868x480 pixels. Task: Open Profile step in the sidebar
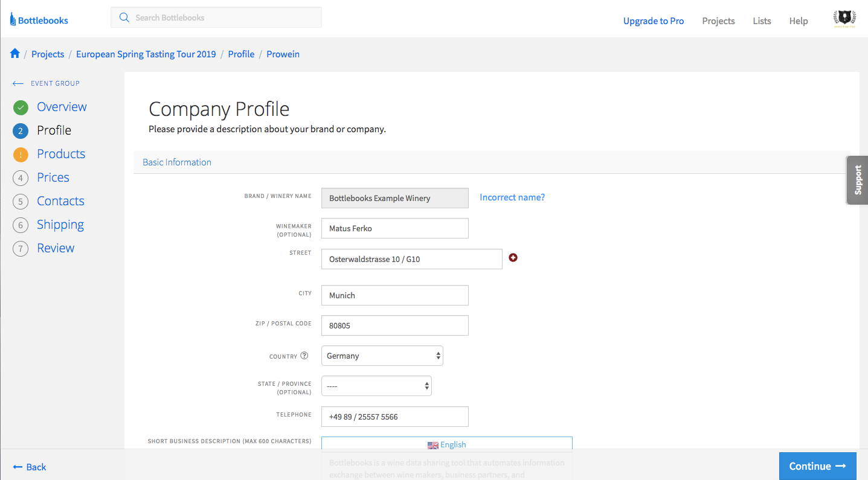coord(54,130)
